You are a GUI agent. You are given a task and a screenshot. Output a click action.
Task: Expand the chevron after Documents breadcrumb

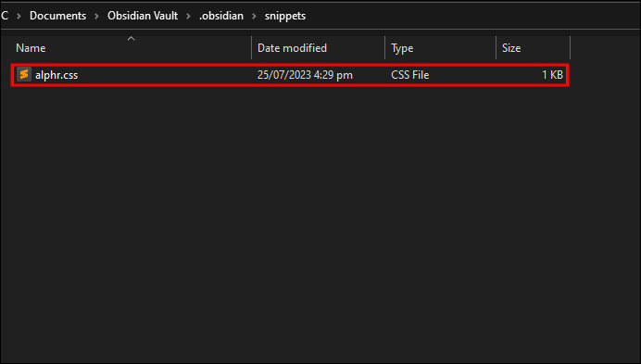click(x=97, y=16)
